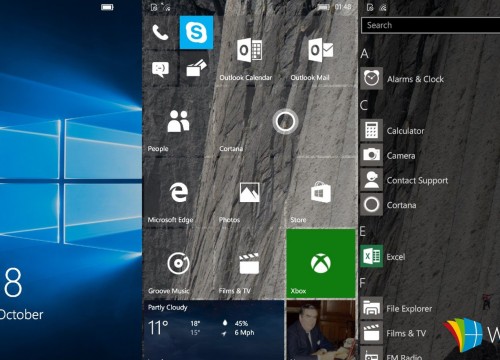Open the Films & TV icon in the app list
The width and height of the screenshot is (500, 360).
[x=371, y=333]
